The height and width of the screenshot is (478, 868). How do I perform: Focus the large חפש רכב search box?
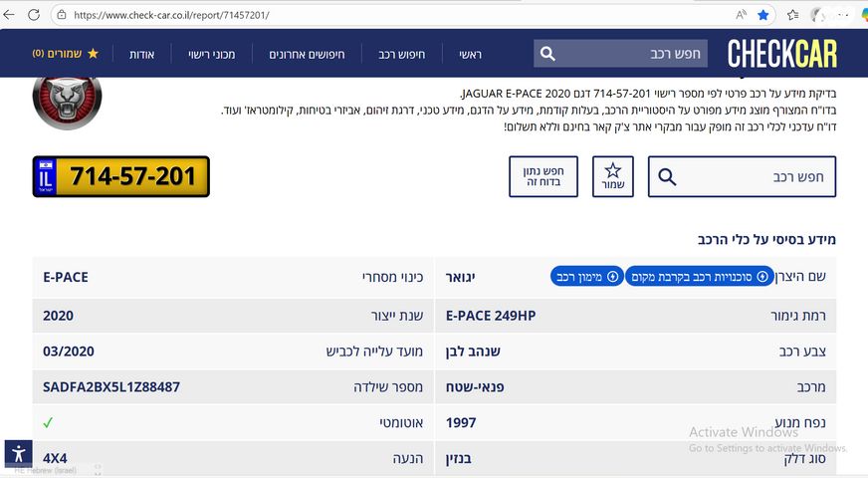(742, 176)
